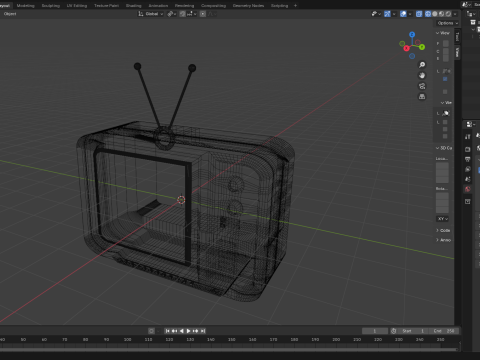Click the red X axis on navigation gizmo
This screenshot has height=360, width=480.
click(406, 48)
